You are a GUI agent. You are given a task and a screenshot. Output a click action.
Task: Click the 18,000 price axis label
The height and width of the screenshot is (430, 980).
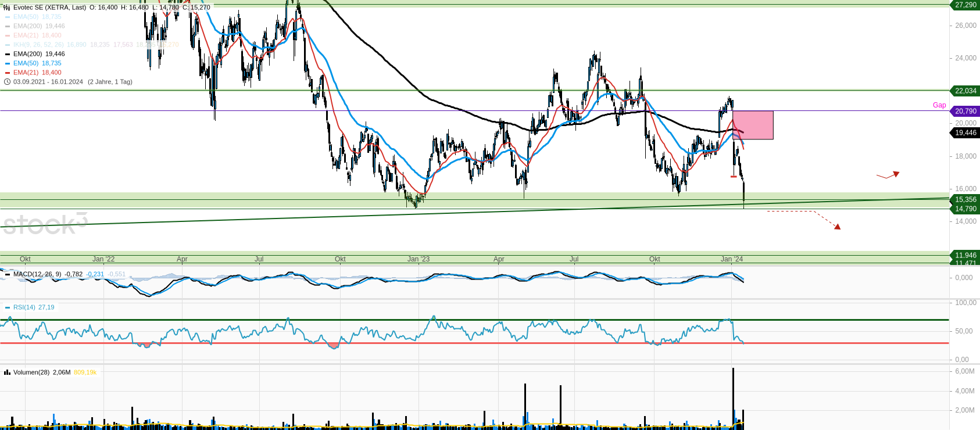coord(966,156)
